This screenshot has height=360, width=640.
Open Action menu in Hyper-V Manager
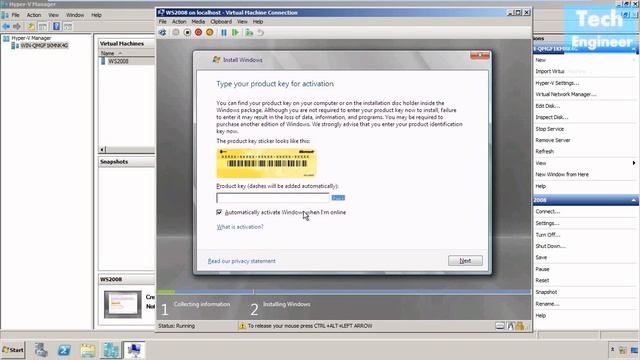coord(34,15)
